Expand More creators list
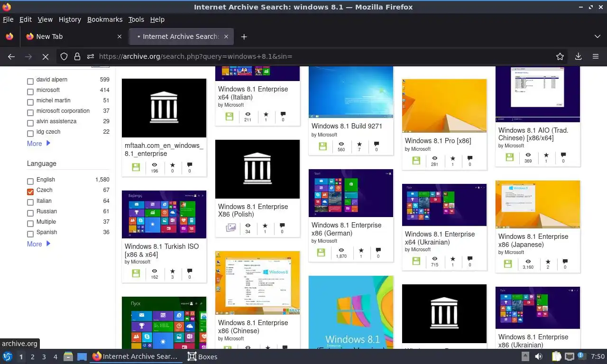Screen dimensions: 607x364 pyautogui.click(x=38, y=144)
